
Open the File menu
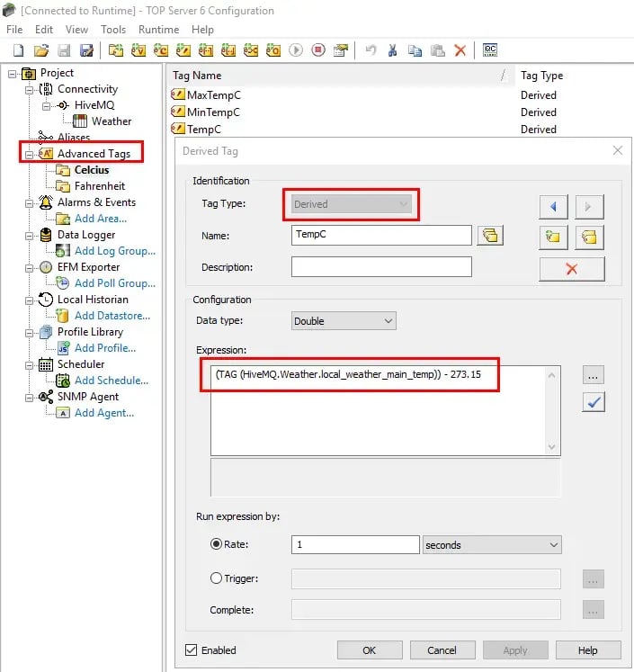14,30
